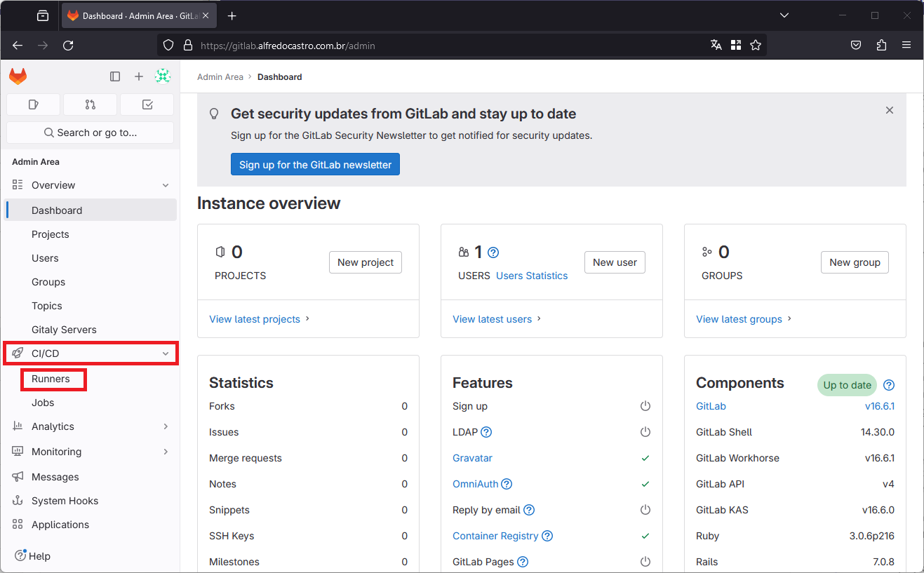Viewport: 924px width, 573px height.
Task: Click Sign up for the GitLab newsletter
Action: click(315, 165)
